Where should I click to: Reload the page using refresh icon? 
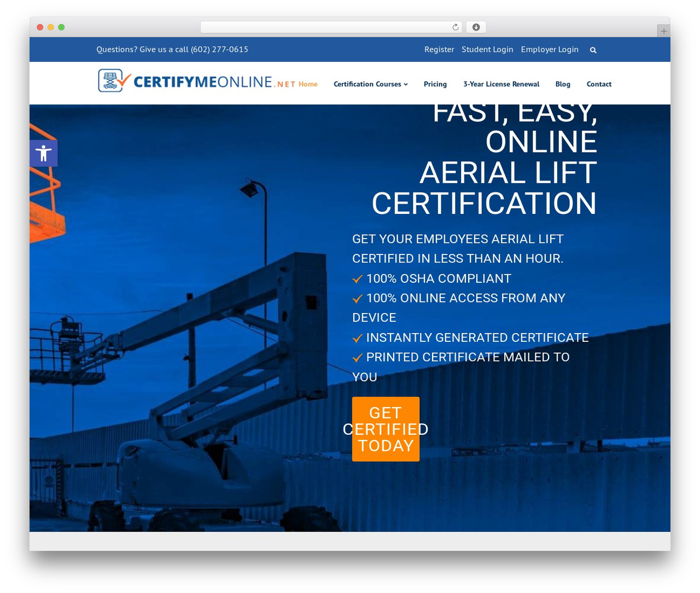pyautogui.click(x=456, y=27)
